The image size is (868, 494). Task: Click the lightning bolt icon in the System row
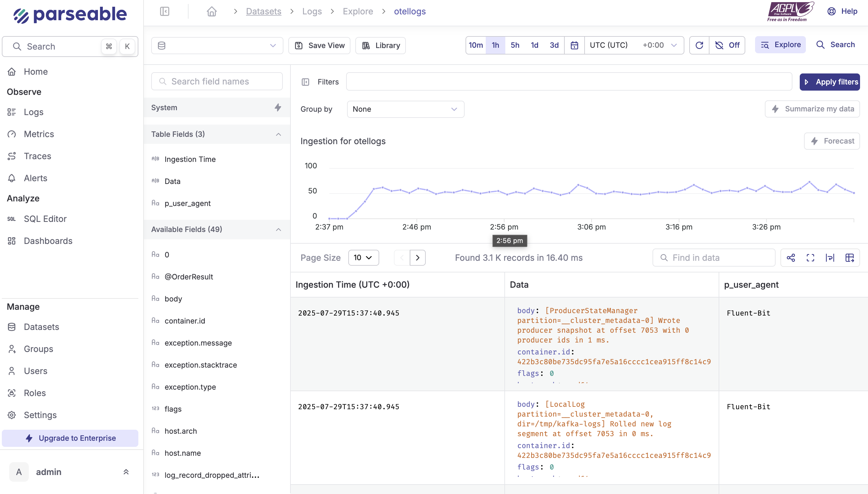pos(278,107)
